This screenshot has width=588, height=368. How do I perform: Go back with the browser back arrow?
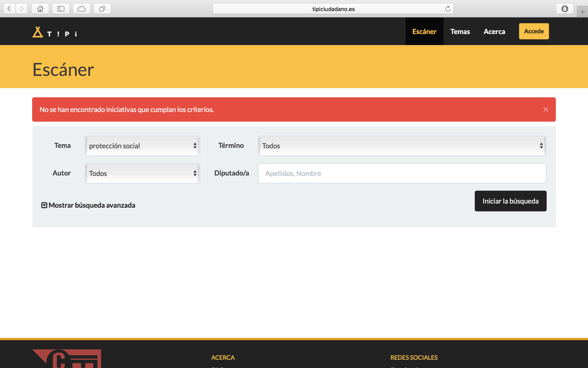click(x=9, y=9)
